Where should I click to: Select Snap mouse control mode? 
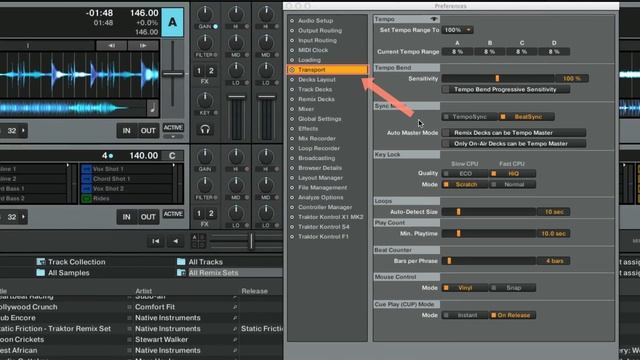coord(513,288)
